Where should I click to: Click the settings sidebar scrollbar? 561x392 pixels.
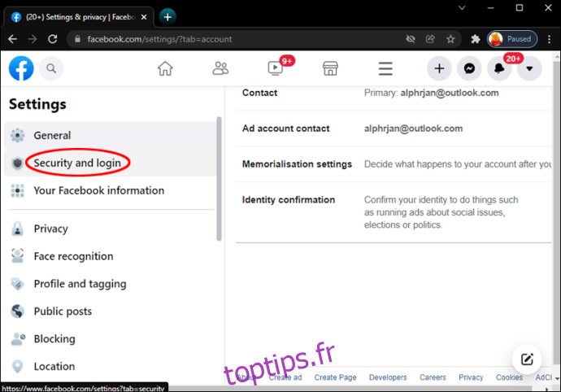[x=219, y=179]
